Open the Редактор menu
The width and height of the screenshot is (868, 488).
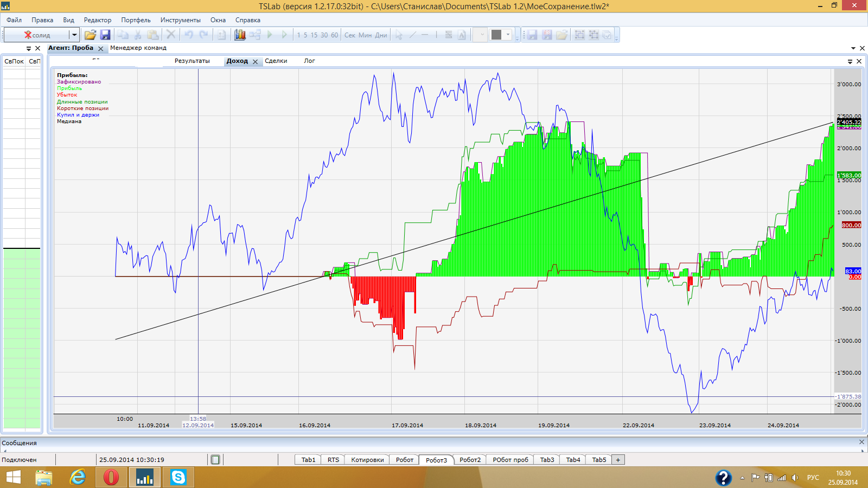click(98, 20)
